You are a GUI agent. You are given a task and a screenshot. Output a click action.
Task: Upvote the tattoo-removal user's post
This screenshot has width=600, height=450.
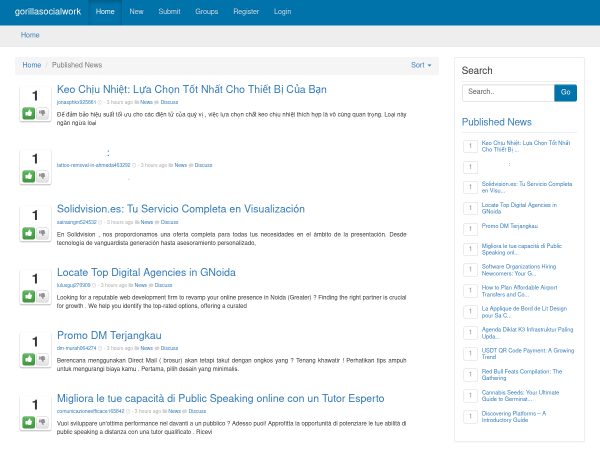coord(29,176)
